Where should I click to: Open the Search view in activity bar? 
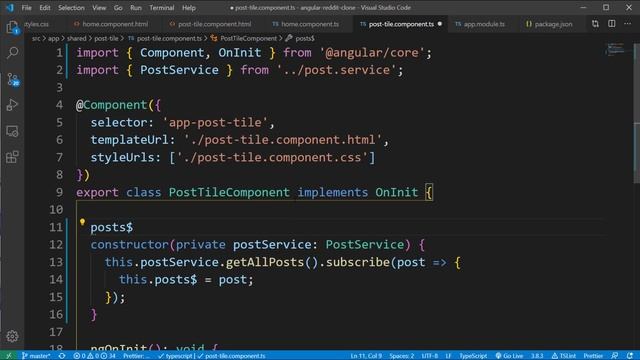tap(12, 53)
